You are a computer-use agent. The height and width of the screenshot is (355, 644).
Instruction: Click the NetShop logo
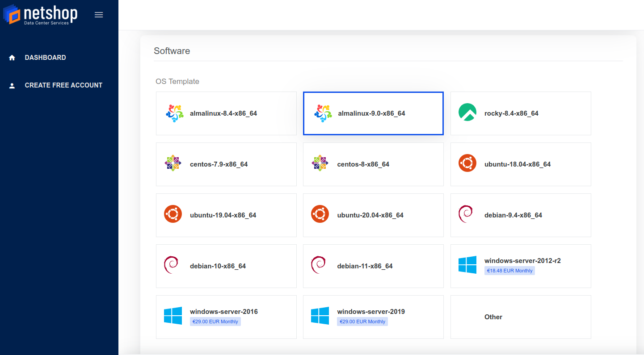(x=40, y=14)
